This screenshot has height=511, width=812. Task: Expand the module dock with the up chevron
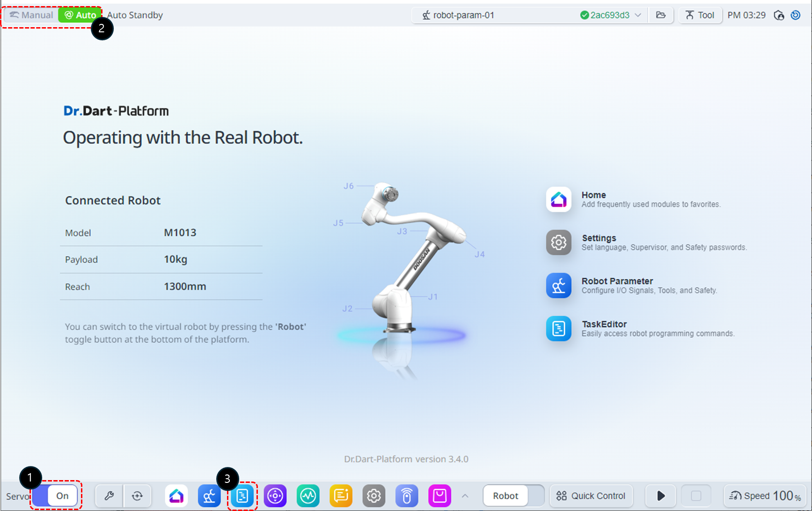click(x=465, y=496)
